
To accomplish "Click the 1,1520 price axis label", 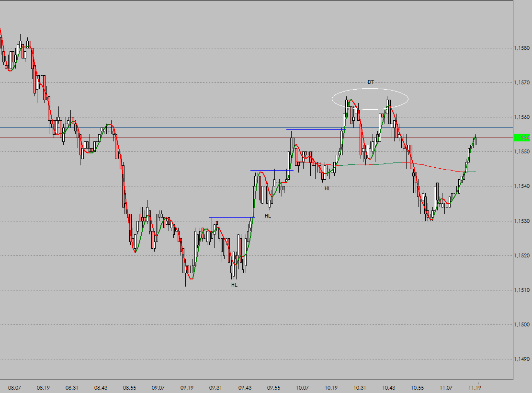I will [522, 255].
